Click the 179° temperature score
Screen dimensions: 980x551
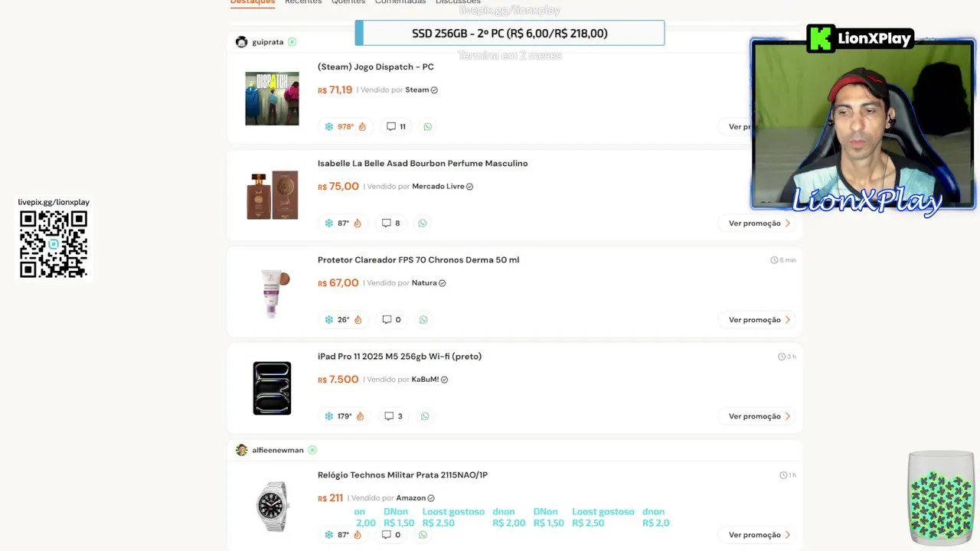(x=345, y=416)
